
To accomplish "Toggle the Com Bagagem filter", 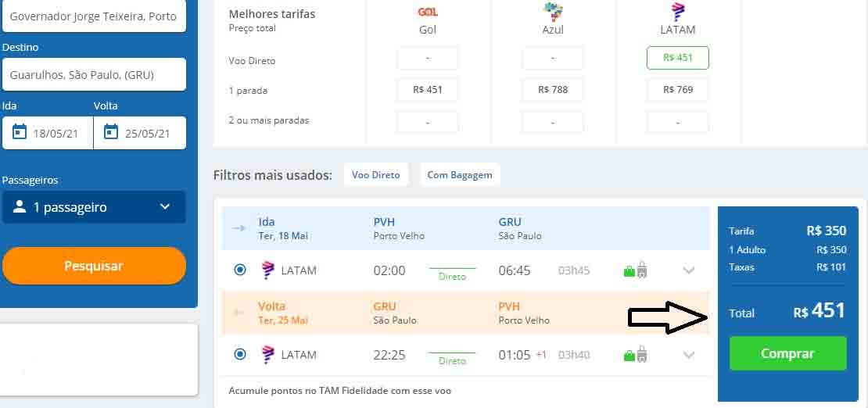I will [x=460, y=175].
